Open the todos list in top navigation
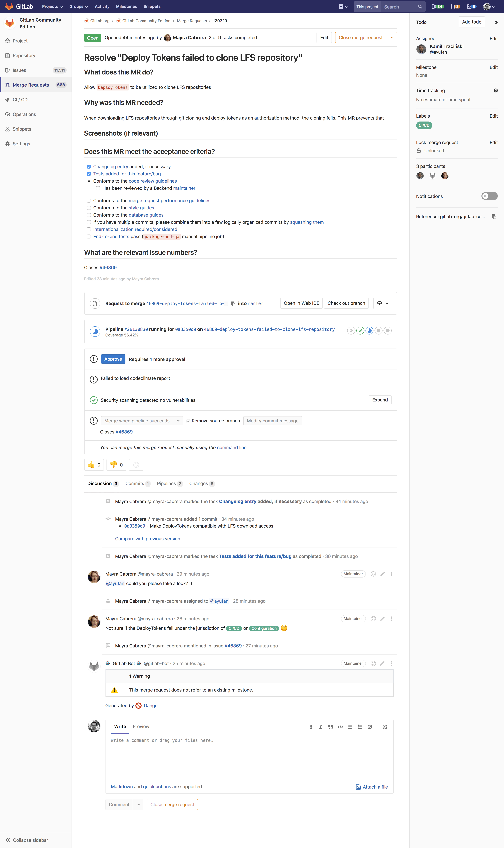This screenshot has width=504, height=848. [x=471, y=7]
